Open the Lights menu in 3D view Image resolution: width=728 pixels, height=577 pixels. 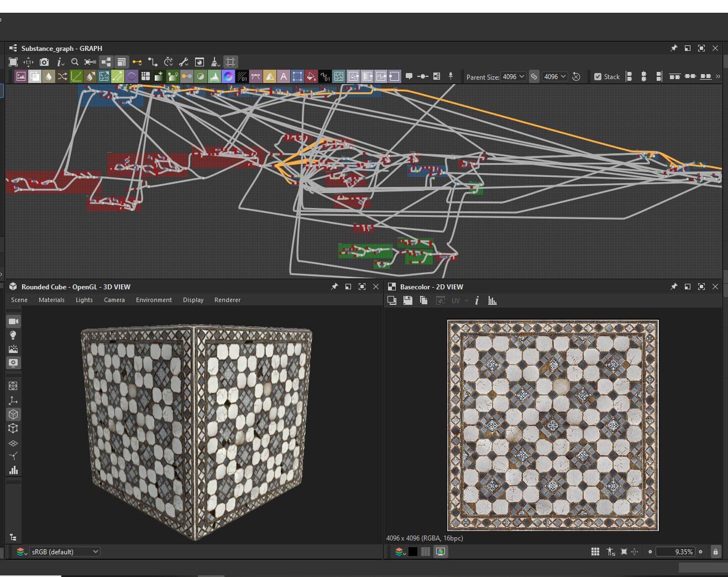point(84,300)
